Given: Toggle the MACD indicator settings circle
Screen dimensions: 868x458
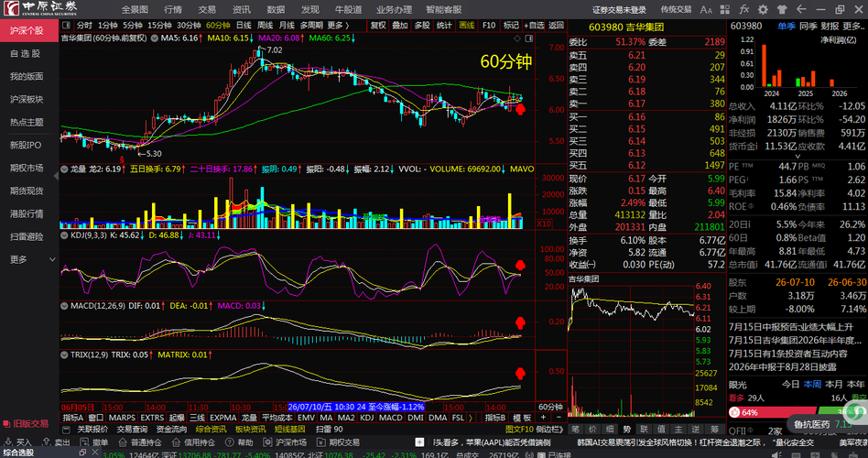Looking at the screenshot, I should coord(65,306).
